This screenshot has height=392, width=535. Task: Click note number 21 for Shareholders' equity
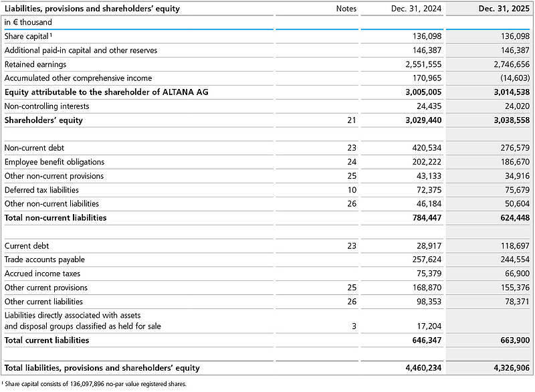pyautogui.click(x=352, y=120)
